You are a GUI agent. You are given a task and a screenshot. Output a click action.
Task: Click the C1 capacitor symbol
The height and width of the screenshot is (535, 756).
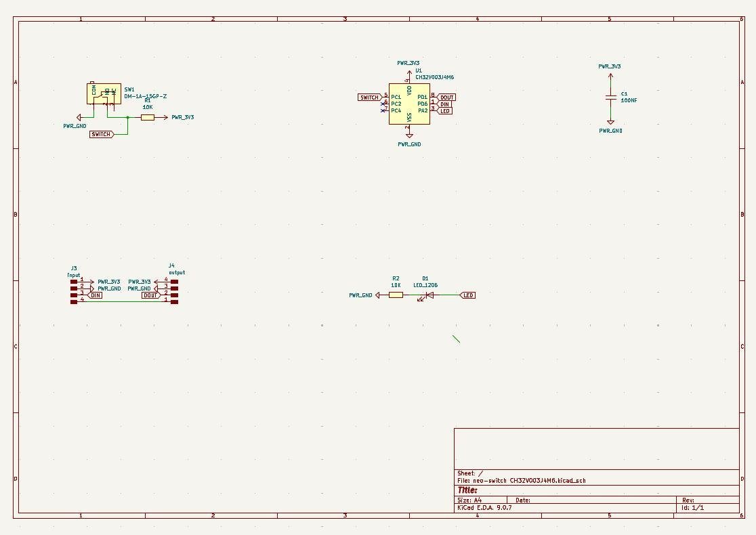pos(610,98)
